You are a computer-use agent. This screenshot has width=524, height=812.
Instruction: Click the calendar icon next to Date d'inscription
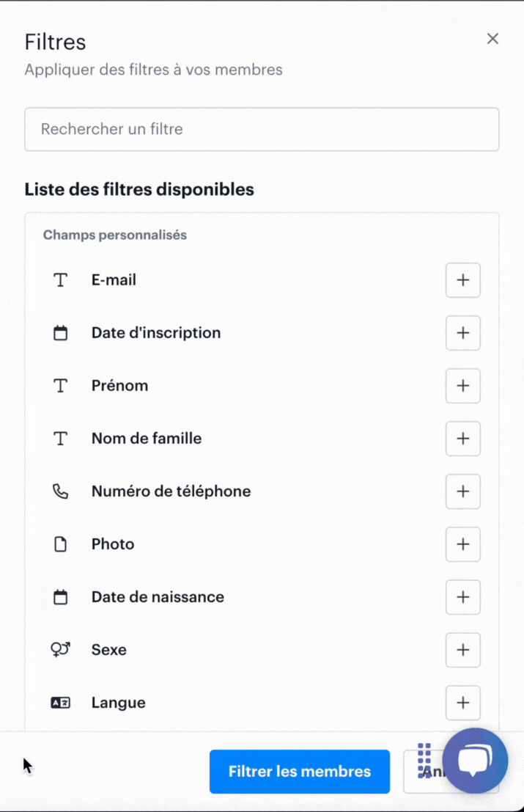pos(59,332)
